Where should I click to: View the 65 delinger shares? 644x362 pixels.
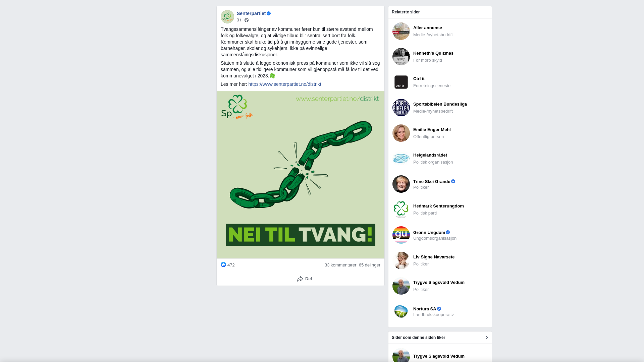pos(369,265)
